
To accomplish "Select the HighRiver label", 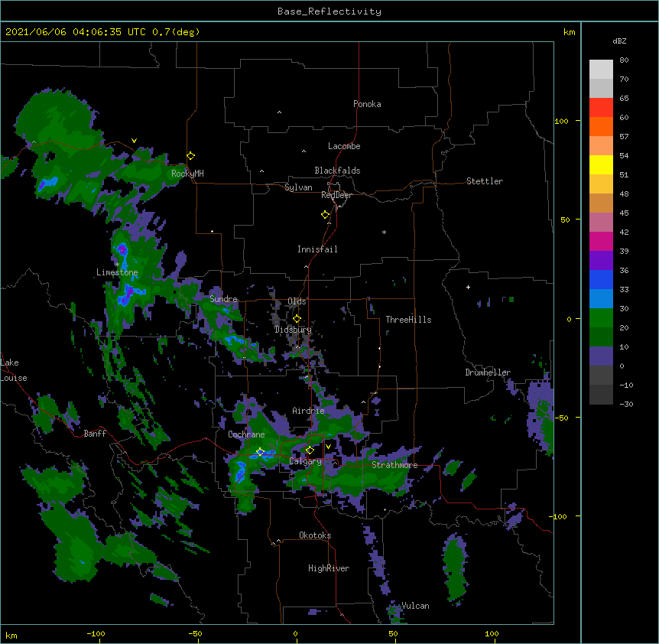I will [329, 568].
